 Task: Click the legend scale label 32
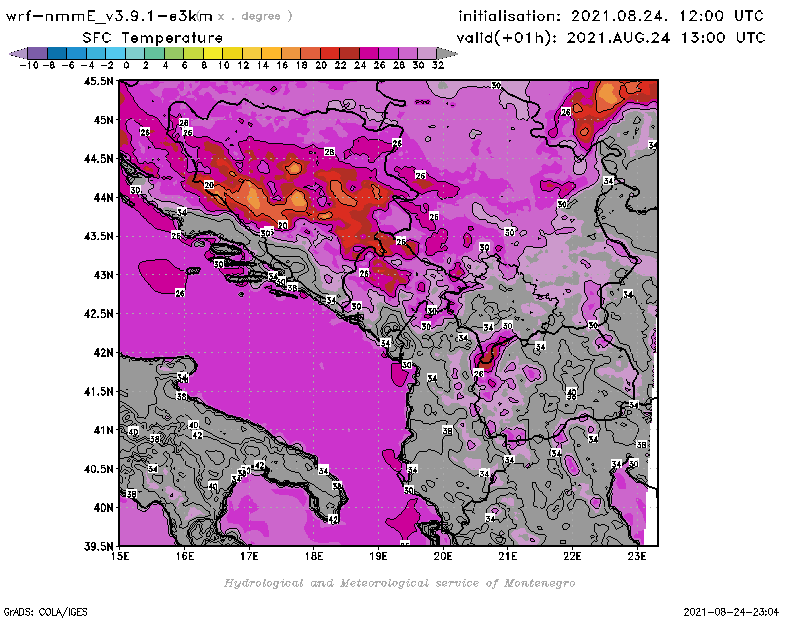[x=438, y=65]
